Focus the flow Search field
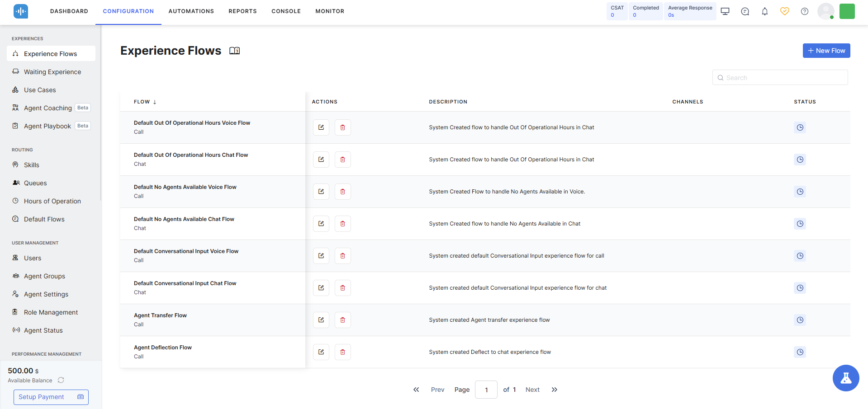 coord(780,77)
